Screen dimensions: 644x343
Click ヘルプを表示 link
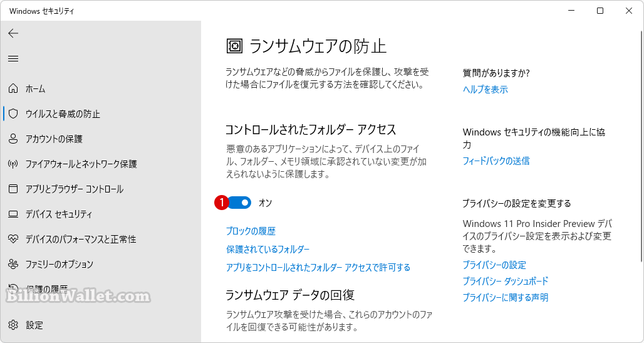pos(486,89)
